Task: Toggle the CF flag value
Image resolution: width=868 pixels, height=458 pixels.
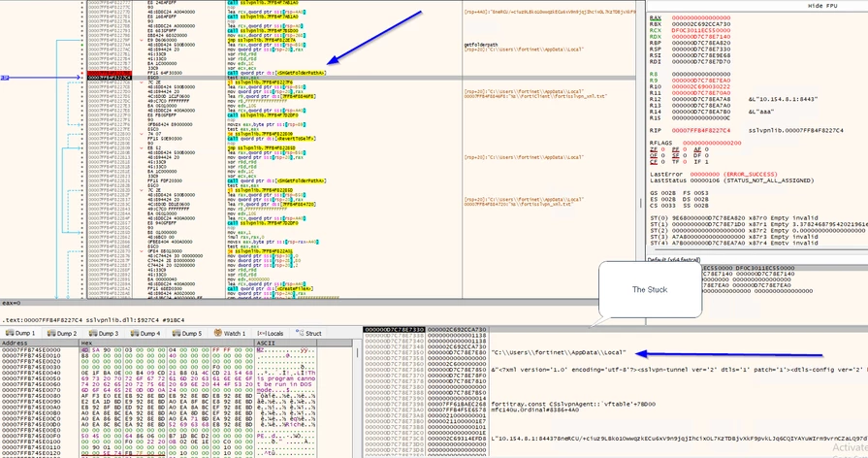Action: click(660, 162)
